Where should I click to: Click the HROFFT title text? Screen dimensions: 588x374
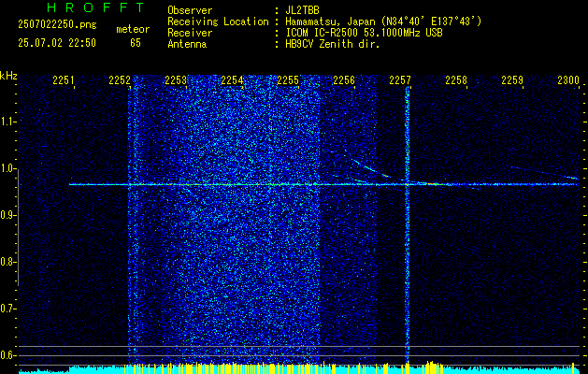pos(96,7)
